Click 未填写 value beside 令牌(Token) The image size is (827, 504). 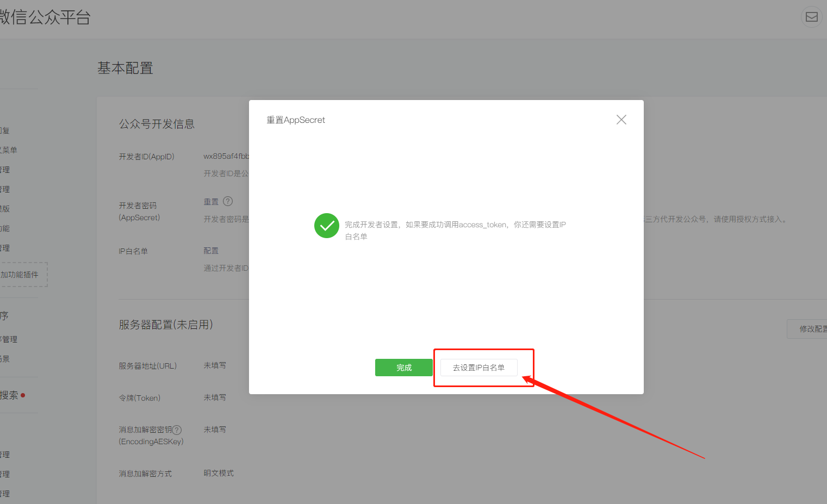(215, 397)
